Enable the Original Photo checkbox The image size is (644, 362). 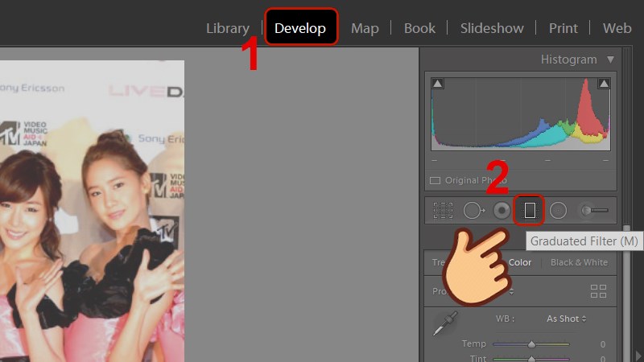[435, 180]
